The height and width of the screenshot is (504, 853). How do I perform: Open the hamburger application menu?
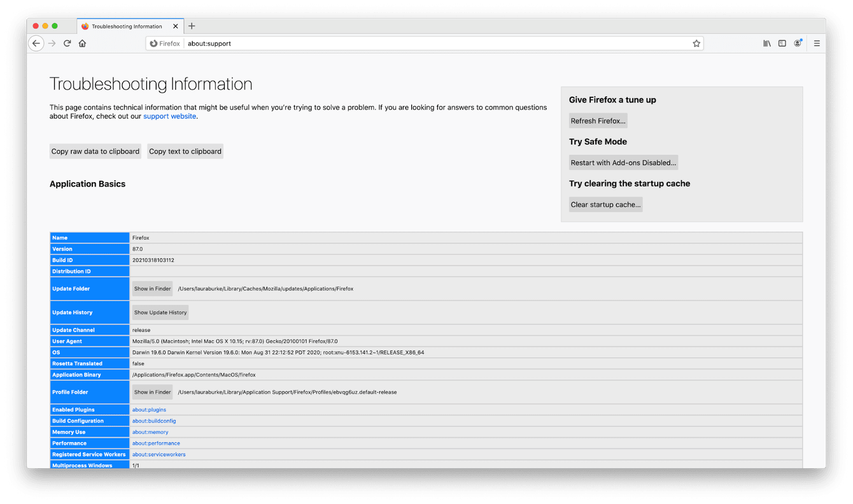click(817, 43)
